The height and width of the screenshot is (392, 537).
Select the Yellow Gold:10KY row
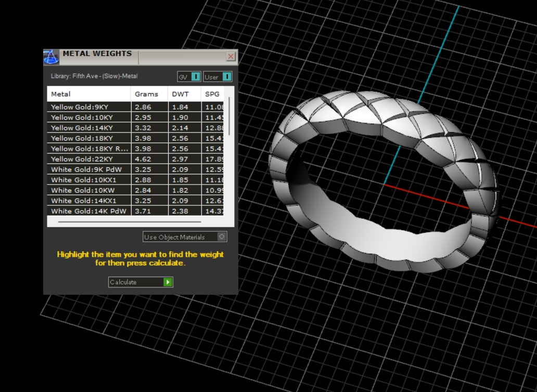(135, 117)
